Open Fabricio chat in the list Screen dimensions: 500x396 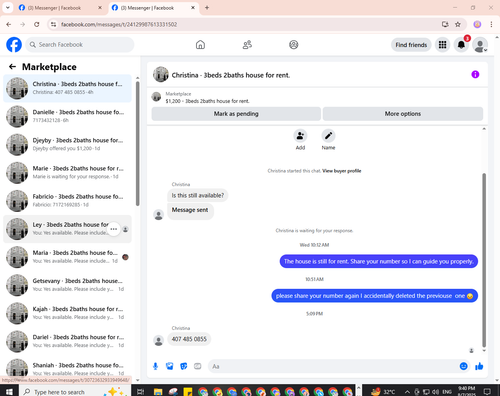click(67, 201)
